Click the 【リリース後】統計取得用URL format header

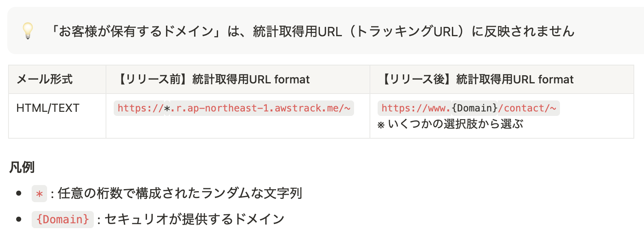coord(476,79)
